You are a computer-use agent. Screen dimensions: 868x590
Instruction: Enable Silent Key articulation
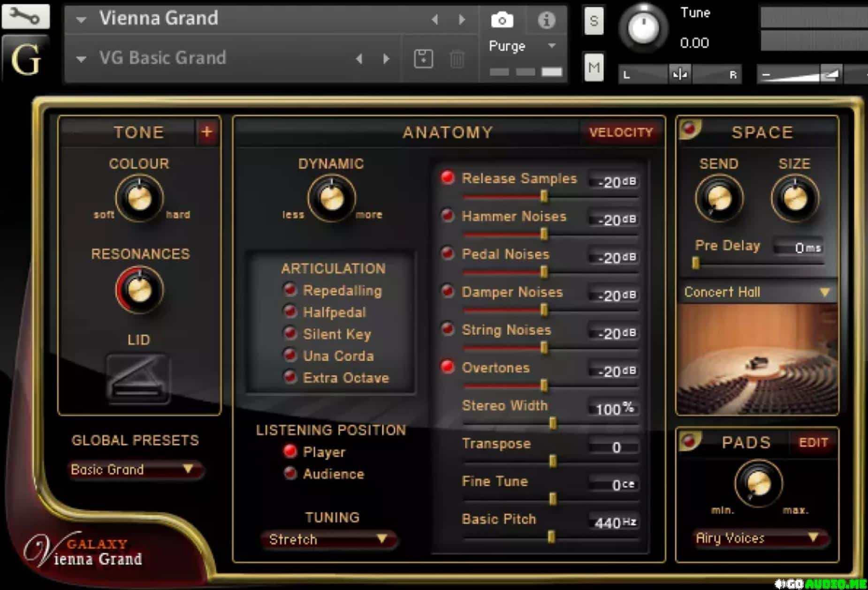point(290,333)
